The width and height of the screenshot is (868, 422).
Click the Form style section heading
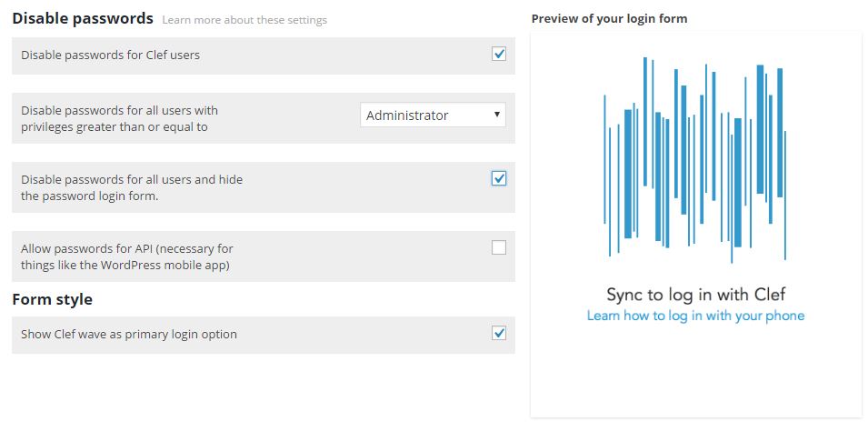(52, 299)
